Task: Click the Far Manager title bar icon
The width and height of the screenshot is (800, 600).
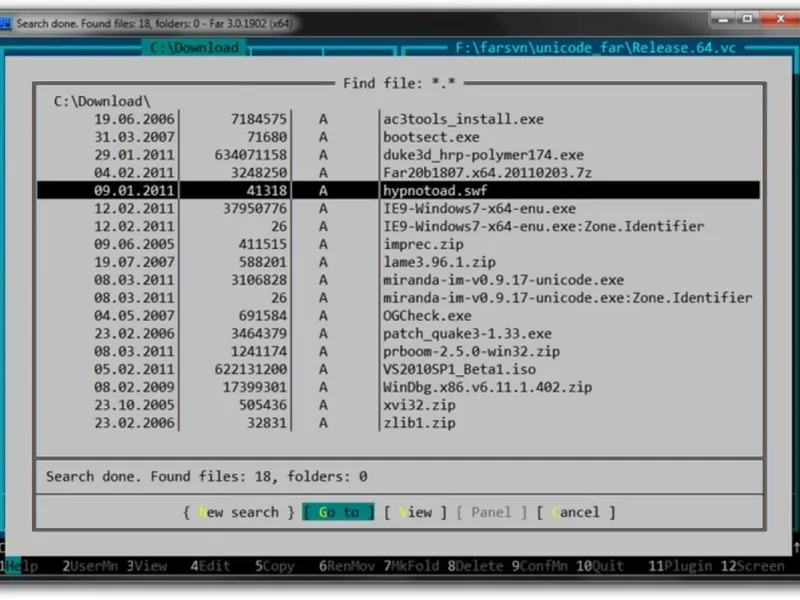Action: tap(5, 23)
